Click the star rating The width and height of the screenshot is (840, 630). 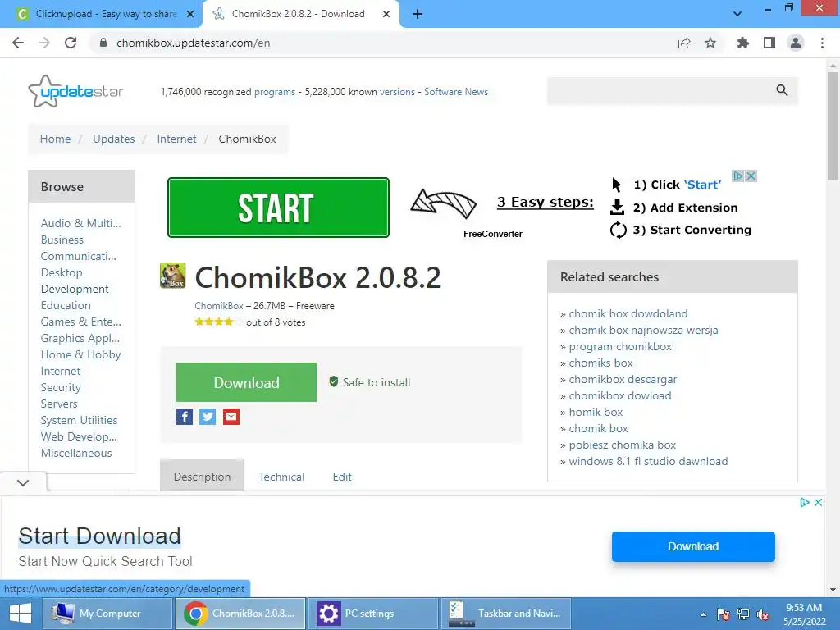[218, 322]
